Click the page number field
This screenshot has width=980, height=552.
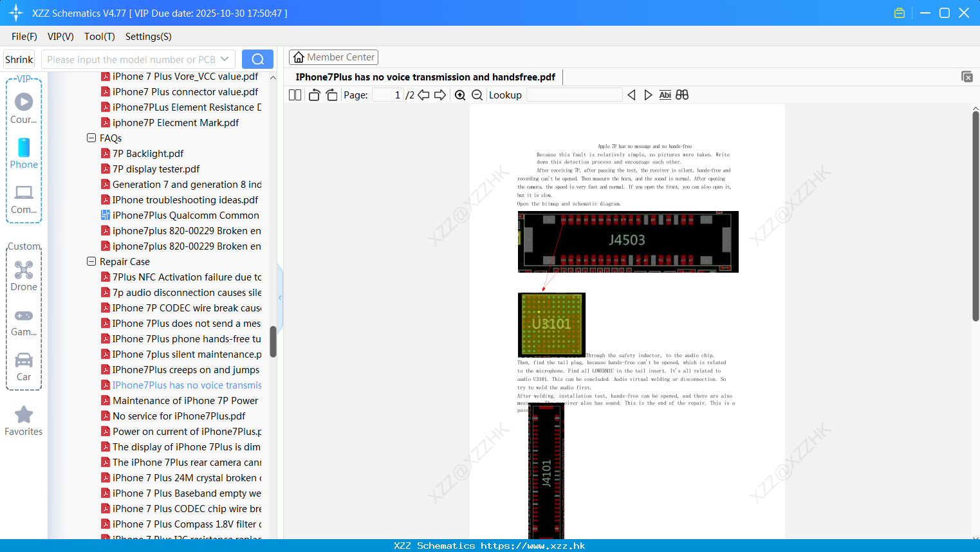pyautogui.click(x=388, y=95)
